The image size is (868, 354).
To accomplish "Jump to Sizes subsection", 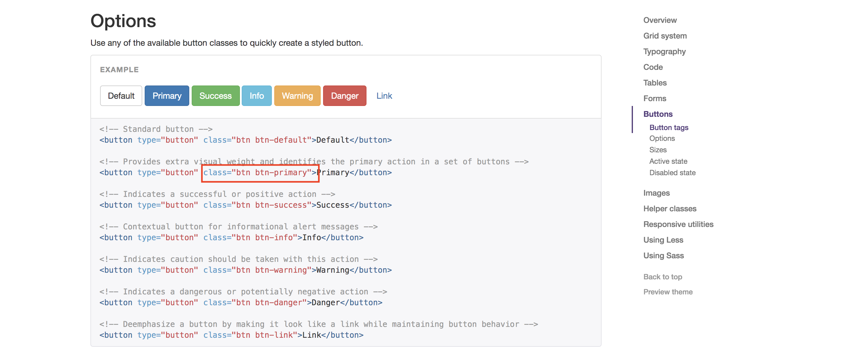I will coord(657,150).
